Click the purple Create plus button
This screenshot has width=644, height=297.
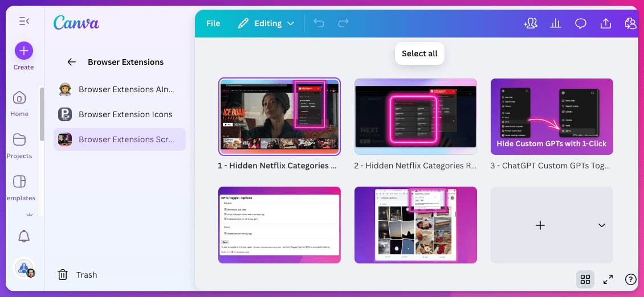click(24, 51)
